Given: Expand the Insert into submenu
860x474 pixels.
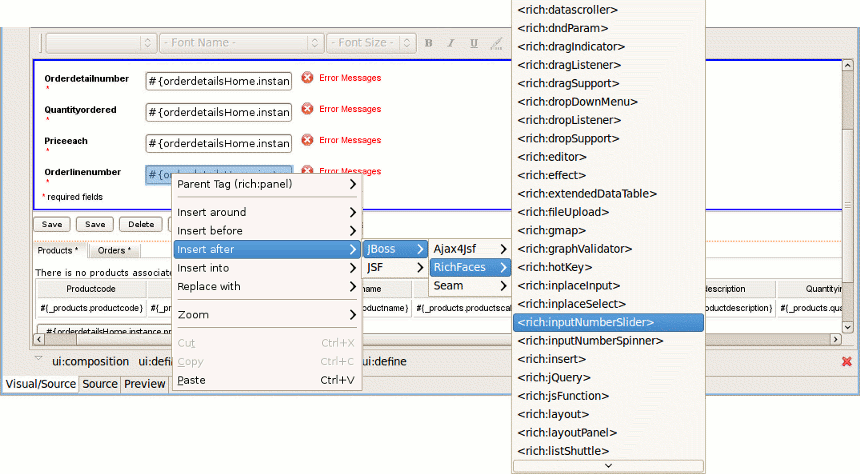Looking at the screenshot, I should pyautogui.click(x=266, y=268).
